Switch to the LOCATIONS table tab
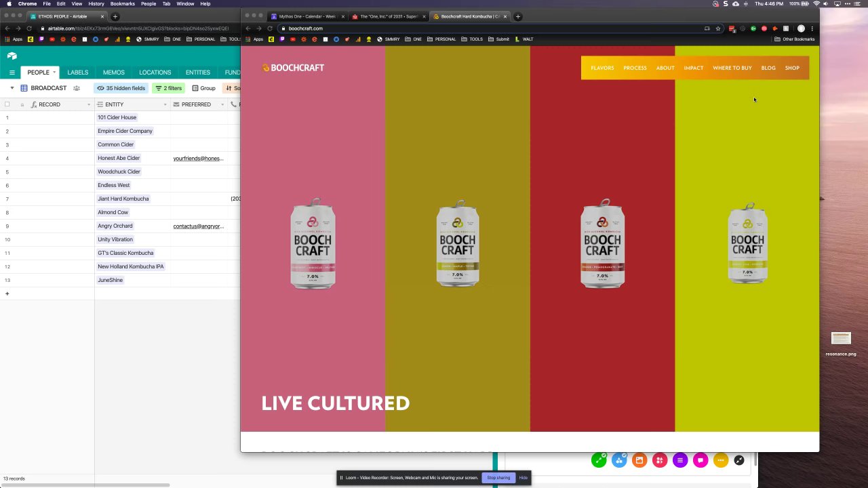868x488 pixels. click(155, 73)
